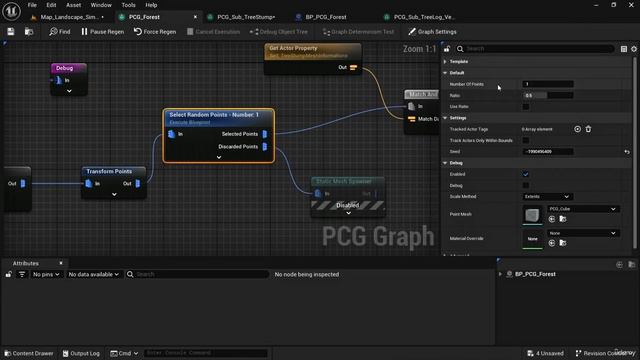Save the PCG graph asset
Viewport: 640px width, 360px height.
coord(11,31)
